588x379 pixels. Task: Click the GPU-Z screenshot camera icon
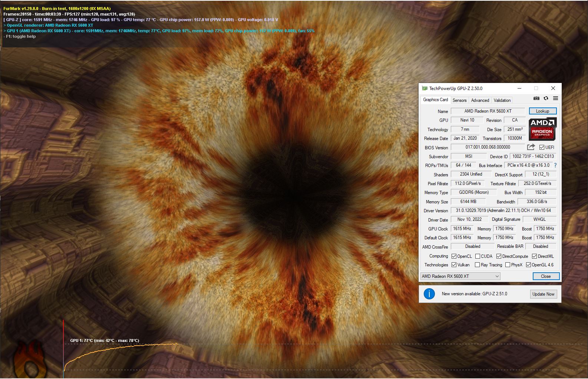tap(536, 98)
